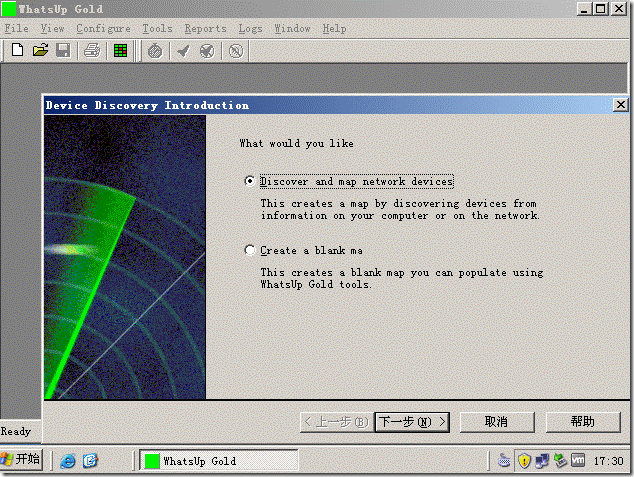The height and width of the screenshot is (477, 634).
Task: Click the "What would you like" heading
Action: click(296, 144)
